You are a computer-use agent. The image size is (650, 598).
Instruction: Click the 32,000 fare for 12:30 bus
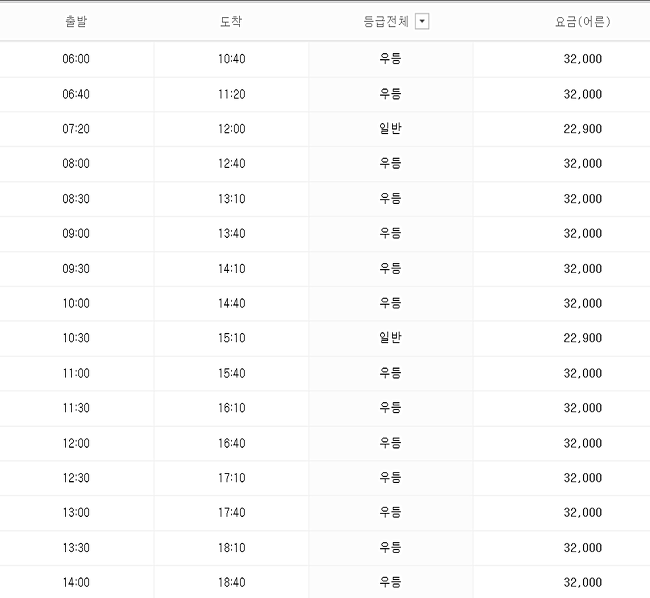(582, 478)
